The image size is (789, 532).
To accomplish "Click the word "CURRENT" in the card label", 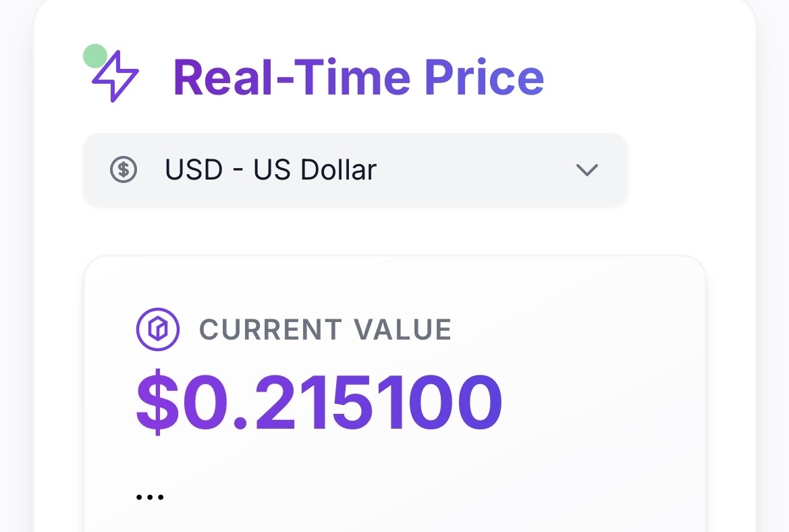I will tap(270, 329).
